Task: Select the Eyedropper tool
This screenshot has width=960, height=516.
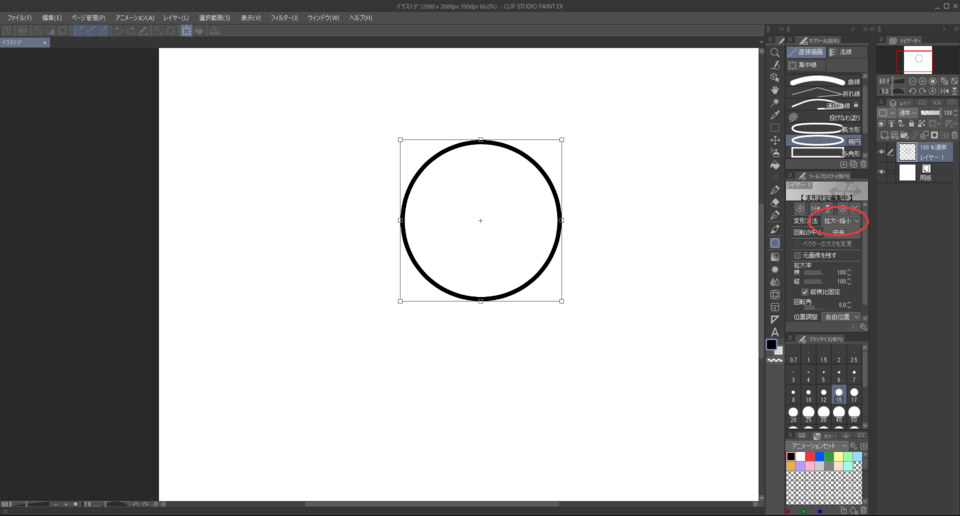Action: [x=774, y=115]
